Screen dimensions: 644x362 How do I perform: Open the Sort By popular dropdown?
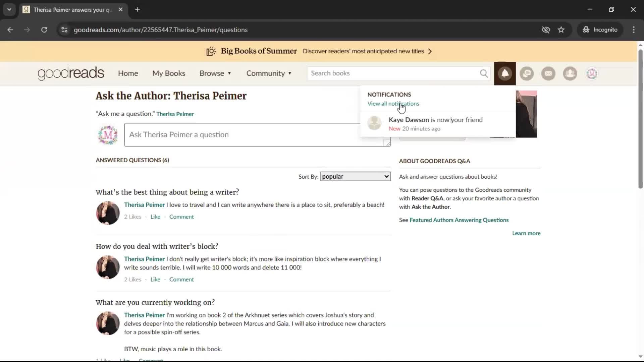355,176
